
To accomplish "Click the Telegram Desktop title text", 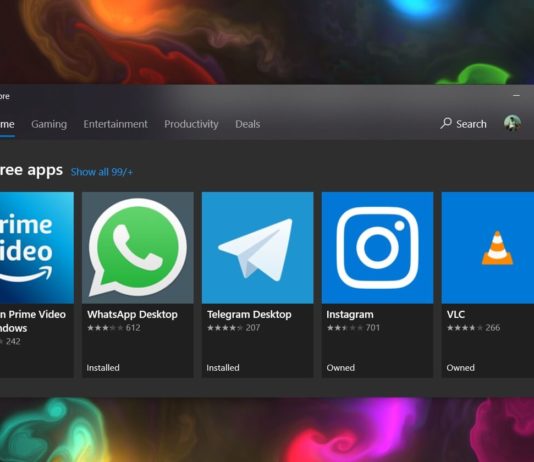I will tap(249, 315).
